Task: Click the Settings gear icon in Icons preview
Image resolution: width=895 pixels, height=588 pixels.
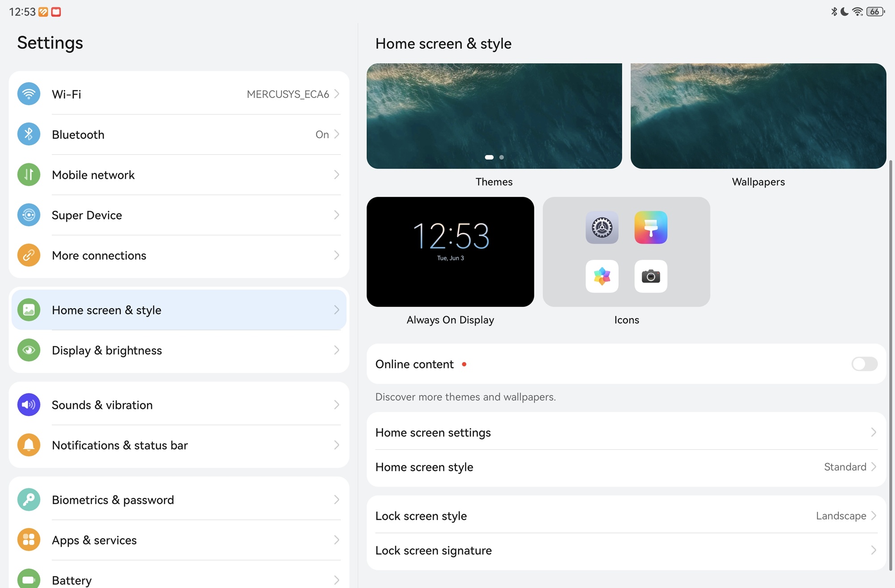Action: click(602, 227)
